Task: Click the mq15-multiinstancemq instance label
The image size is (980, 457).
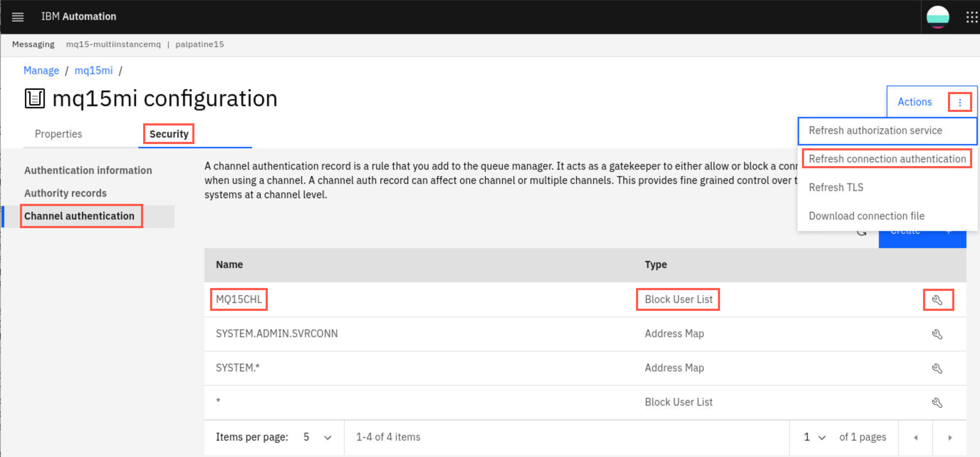Action: tap(113, 44)
